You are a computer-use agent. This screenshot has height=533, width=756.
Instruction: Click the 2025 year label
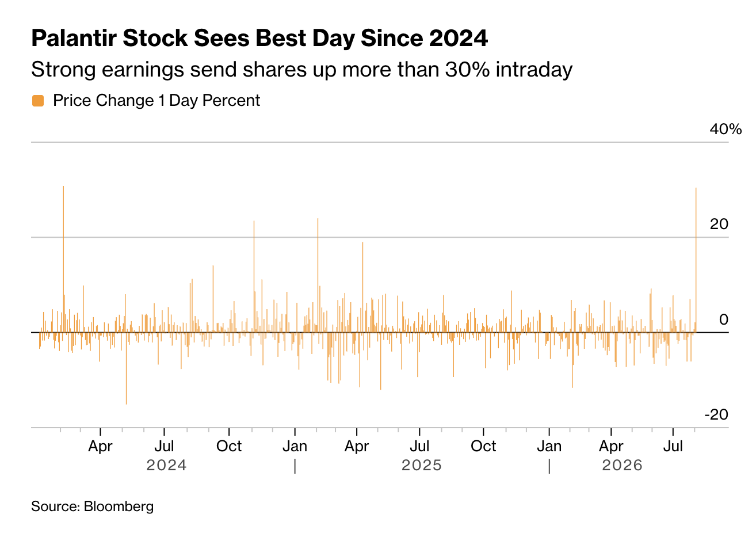pyautogui.click(x=422, y=465)
